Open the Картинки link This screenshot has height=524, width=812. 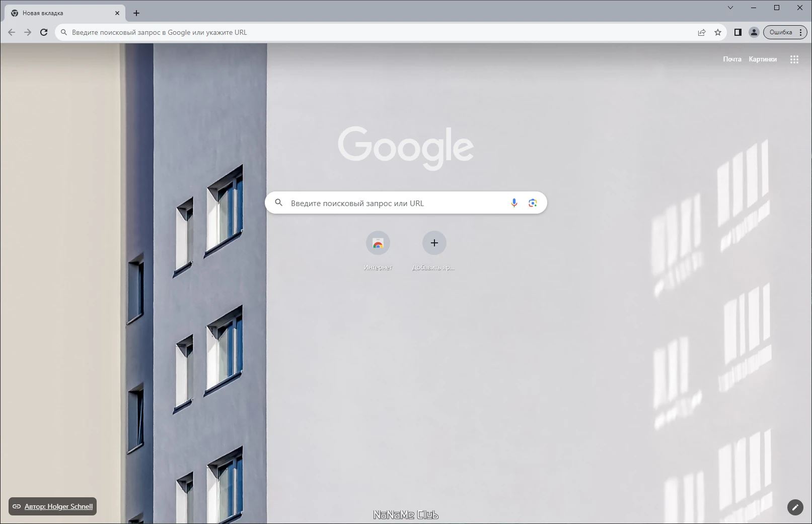point(762,59)
